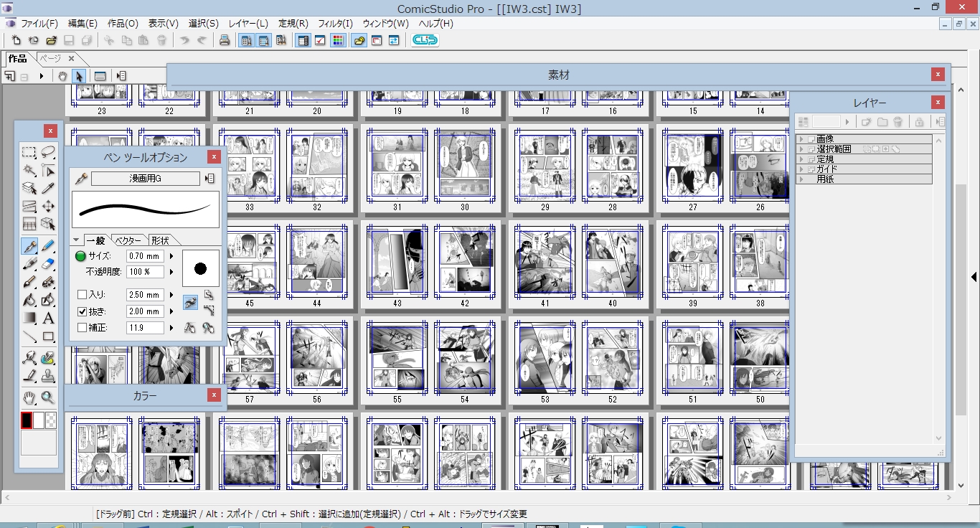
Task: Select the line tool
Action: click(x=29, y=336)
